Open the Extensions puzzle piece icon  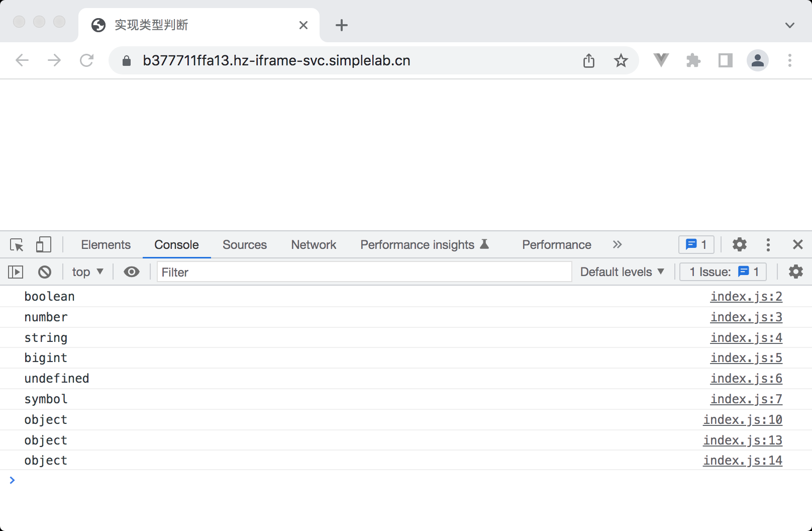[x=693, y=61]
